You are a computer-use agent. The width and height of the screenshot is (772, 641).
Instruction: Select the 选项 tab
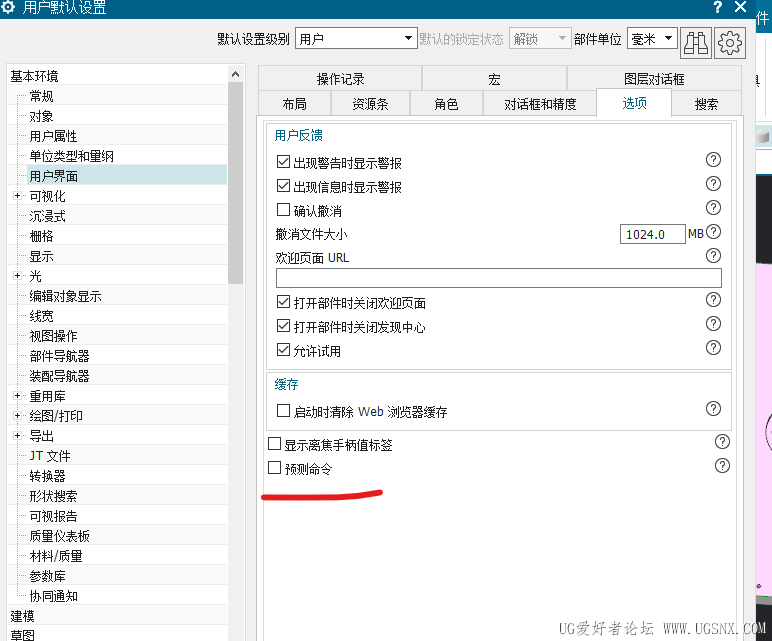point(634,103)
